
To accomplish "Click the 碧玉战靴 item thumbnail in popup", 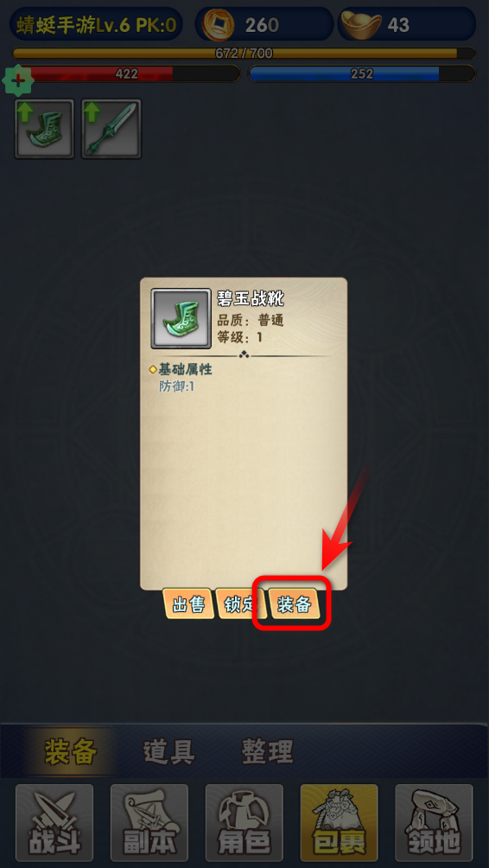I will click(x=181, y=318).
